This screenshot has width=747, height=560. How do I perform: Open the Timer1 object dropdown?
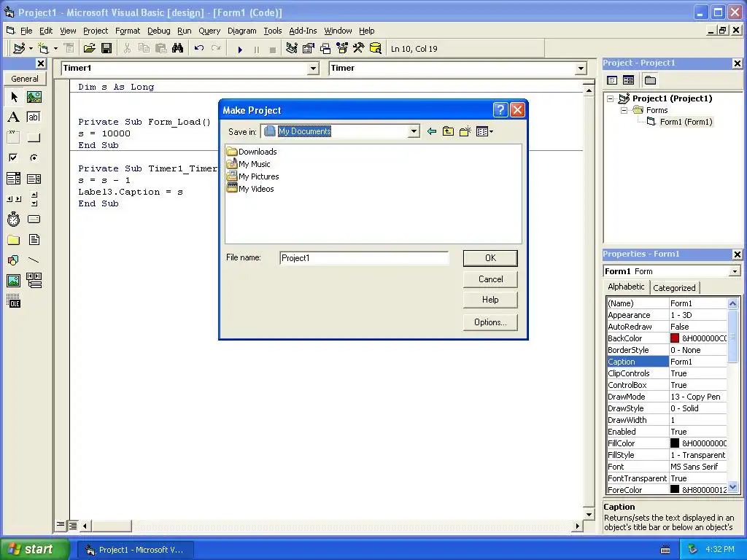pos(313,69)
